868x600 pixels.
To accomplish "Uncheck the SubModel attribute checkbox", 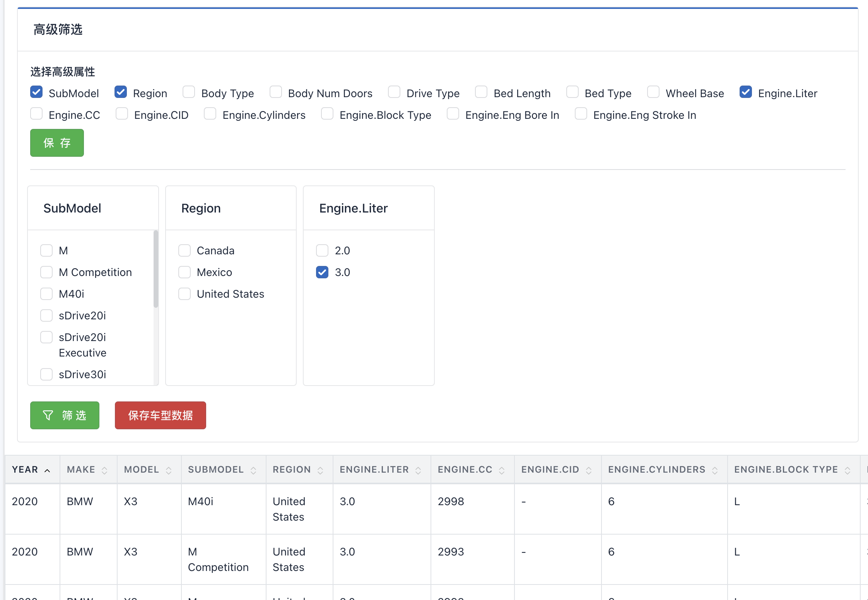I will click(x=36, y=92).
